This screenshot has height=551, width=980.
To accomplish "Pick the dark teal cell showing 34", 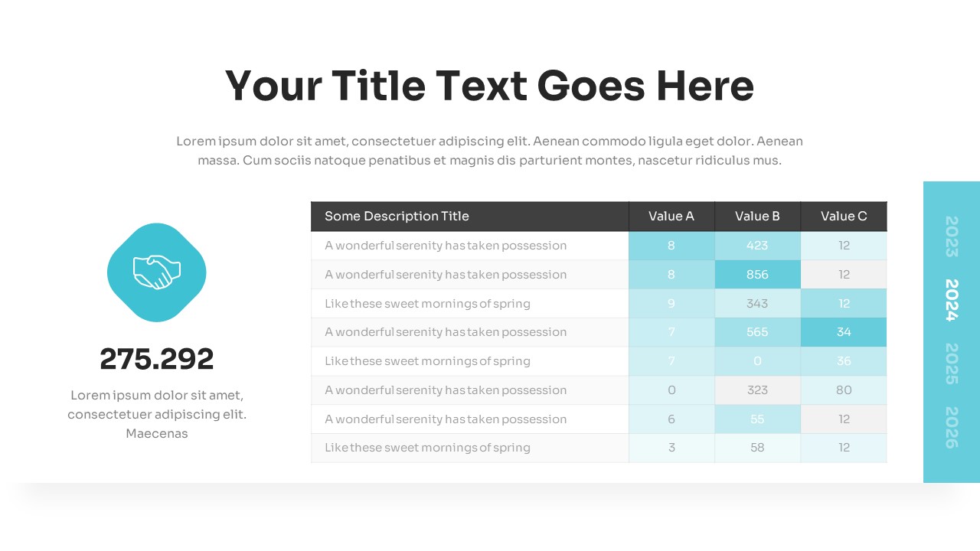I will click(x=844, y=332).
